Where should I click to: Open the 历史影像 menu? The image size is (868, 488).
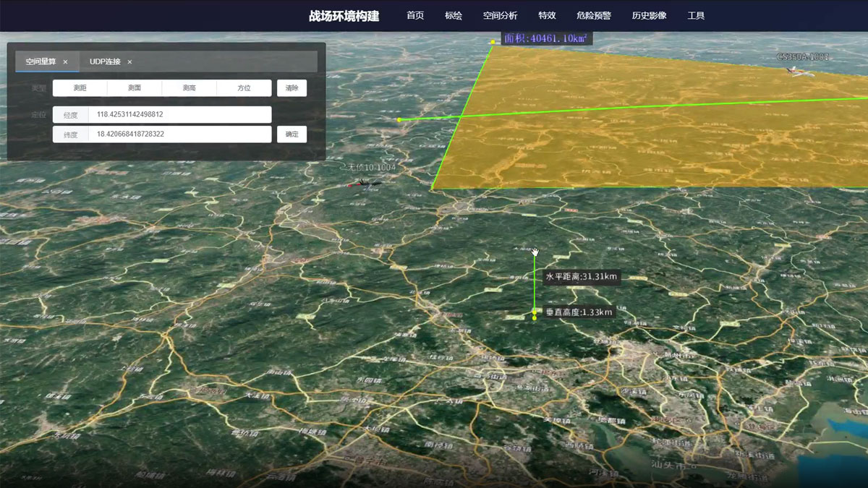[x=650, y=15]
